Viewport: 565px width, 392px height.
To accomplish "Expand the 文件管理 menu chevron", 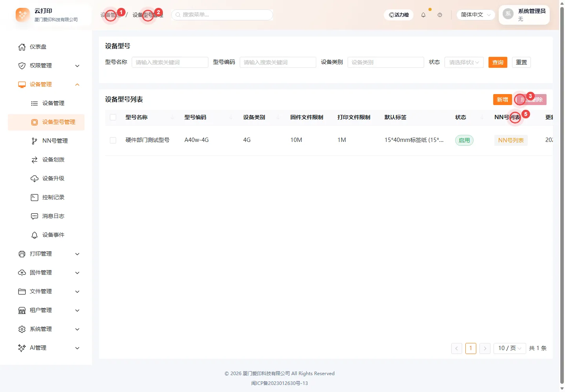I will click(x=77, y=292).
